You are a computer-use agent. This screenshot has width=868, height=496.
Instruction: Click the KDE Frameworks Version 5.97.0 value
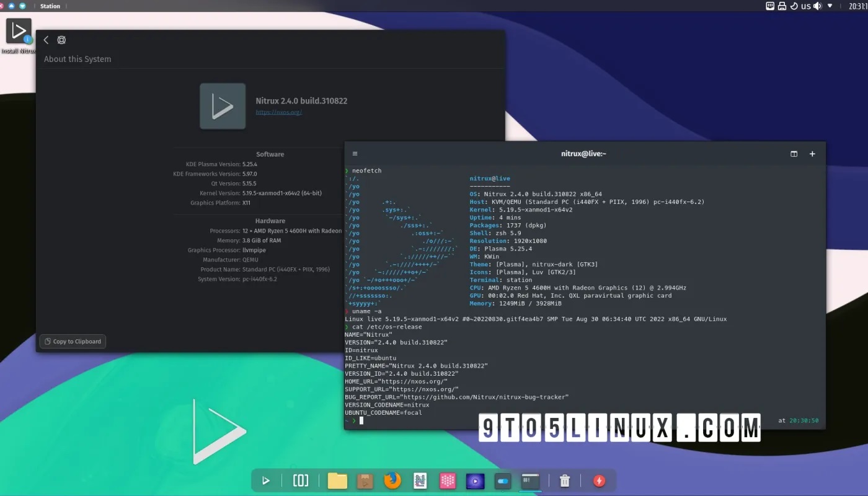tap(250, 174)
